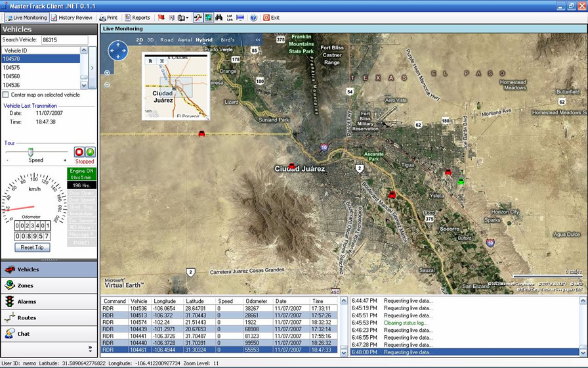Click the blue monitor toolbar icon

pyautogui.click(x=240, y=18)
